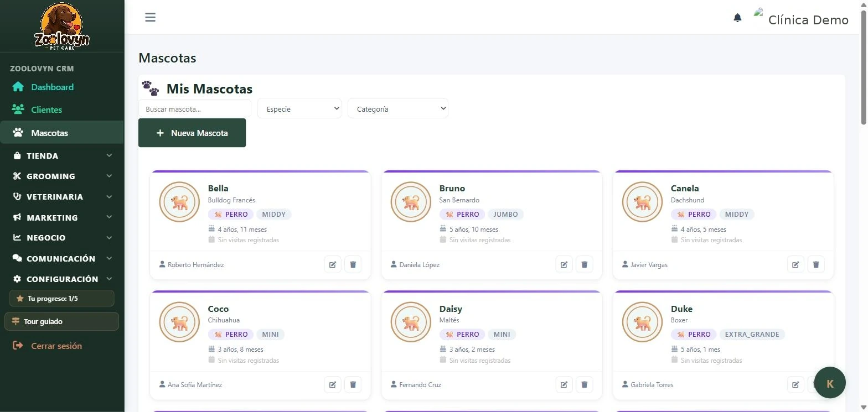Select Mascotas in sidebar
Screen dimensions: 868x412
click(62, 133)
